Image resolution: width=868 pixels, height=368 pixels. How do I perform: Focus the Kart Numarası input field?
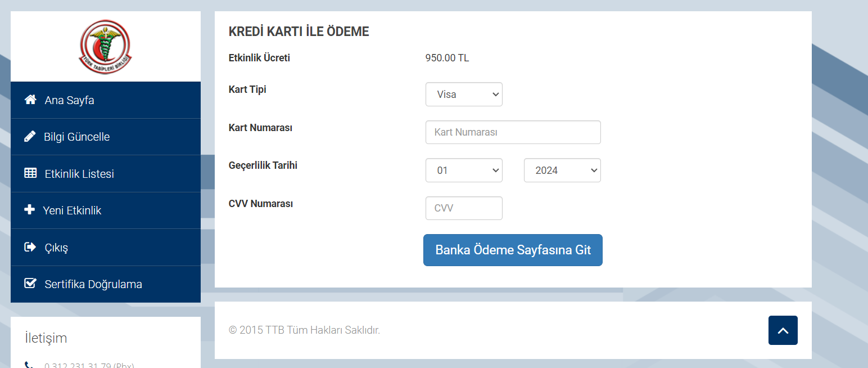click(513, 132)
